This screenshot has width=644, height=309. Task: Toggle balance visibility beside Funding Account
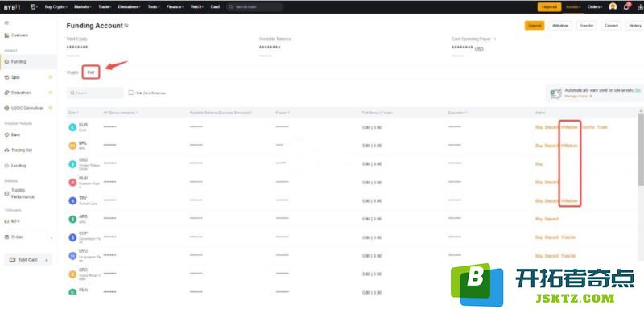[x=127, y=26]
